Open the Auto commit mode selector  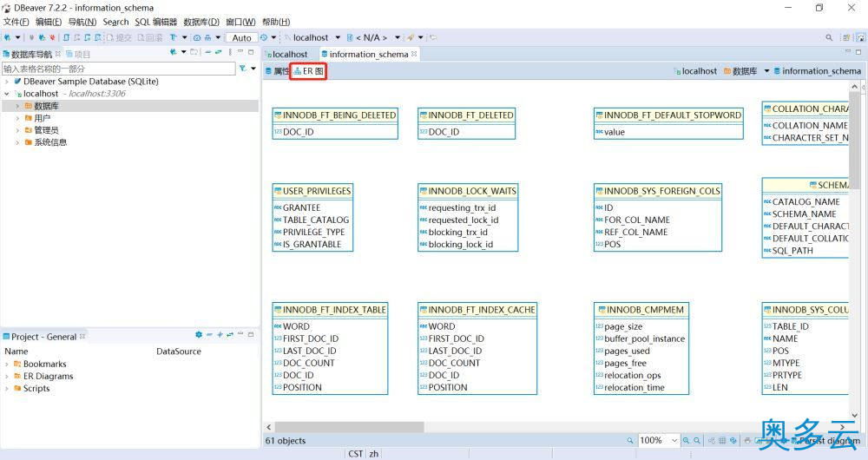pyautogui.click(x=241, y=37)
